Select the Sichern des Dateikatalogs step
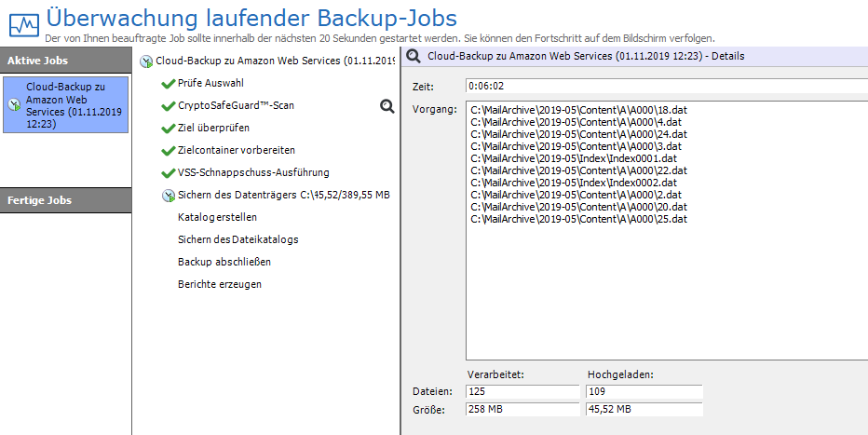Viewport: 868px width, 435px height. (x=238, y=239)
